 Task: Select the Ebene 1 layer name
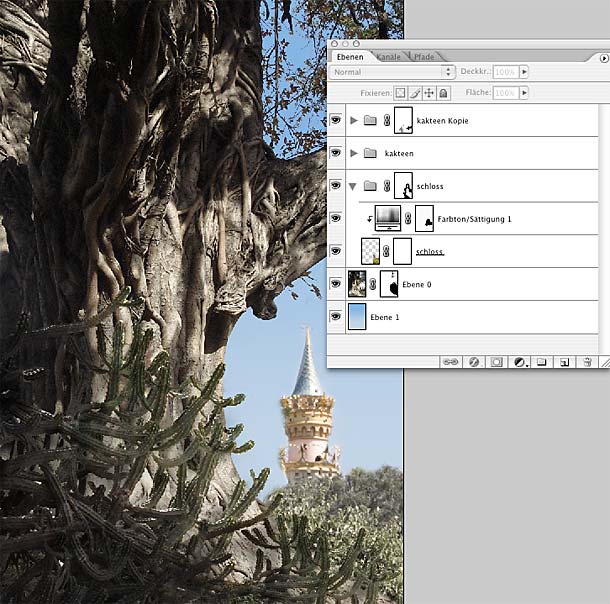pos(385,317)
